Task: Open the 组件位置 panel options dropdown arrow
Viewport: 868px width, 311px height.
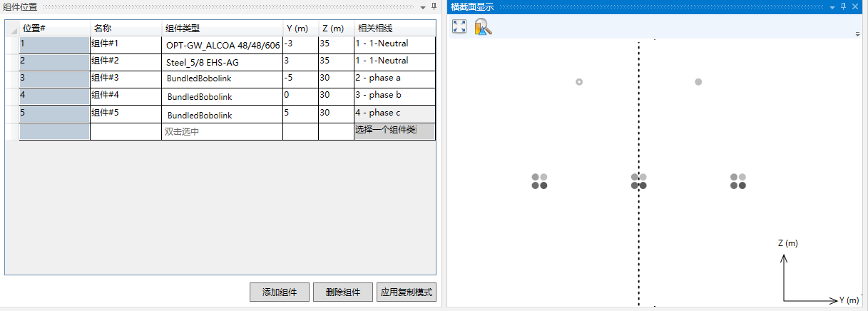Action: click(x=422, y=6)
